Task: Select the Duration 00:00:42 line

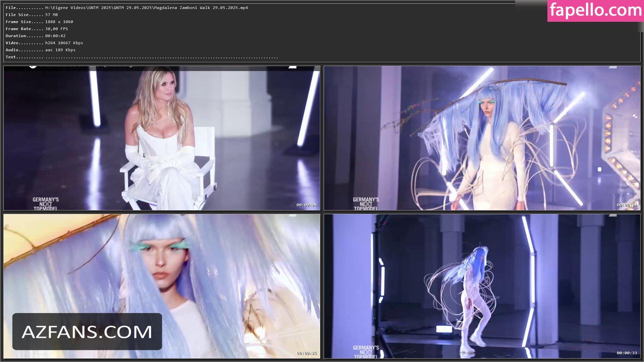Action: pyautogui.click(x=36, y=36)
